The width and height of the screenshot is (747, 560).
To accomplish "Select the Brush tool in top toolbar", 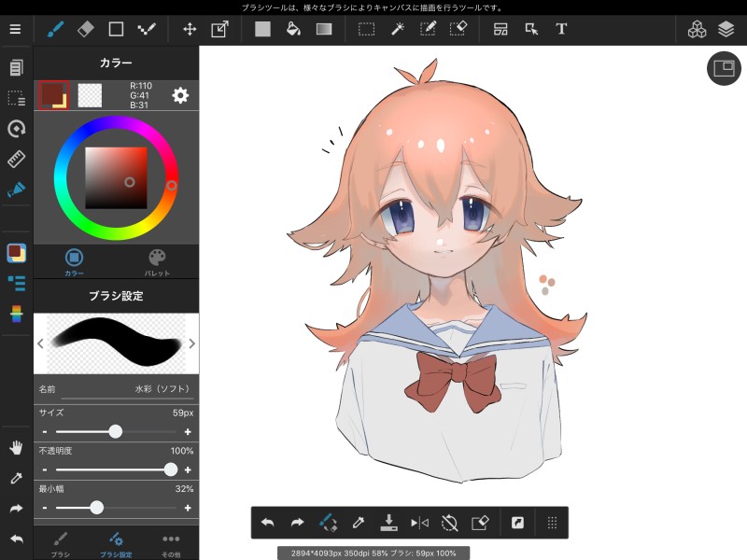I will [x=55, y=29].
